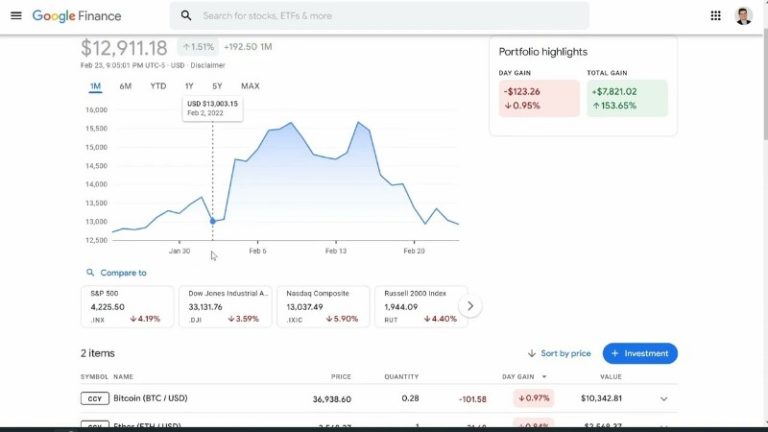Image resolution: width=768 pixels, height=432 pixels.
Task: Click the PRICE column header
Action: (341, 377)
